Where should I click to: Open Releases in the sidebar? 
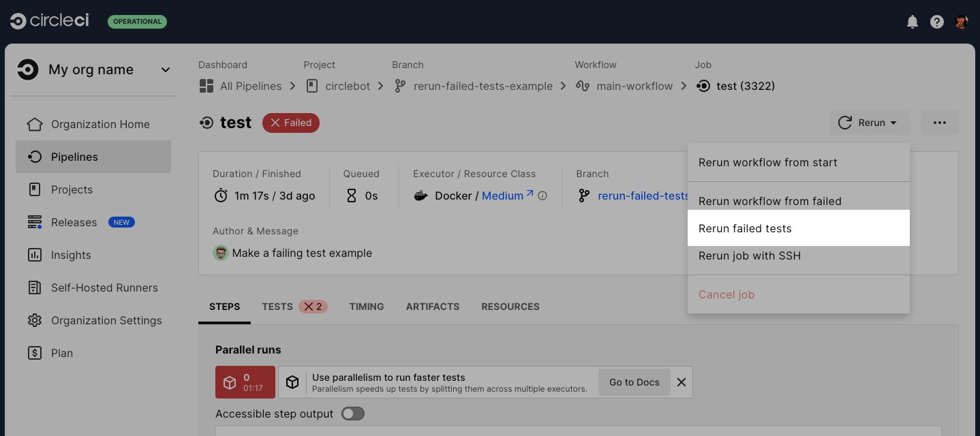(93, 222)
